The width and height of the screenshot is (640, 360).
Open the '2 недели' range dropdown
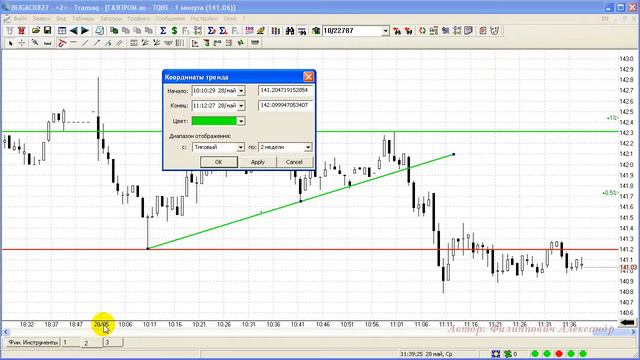point(308,147)
